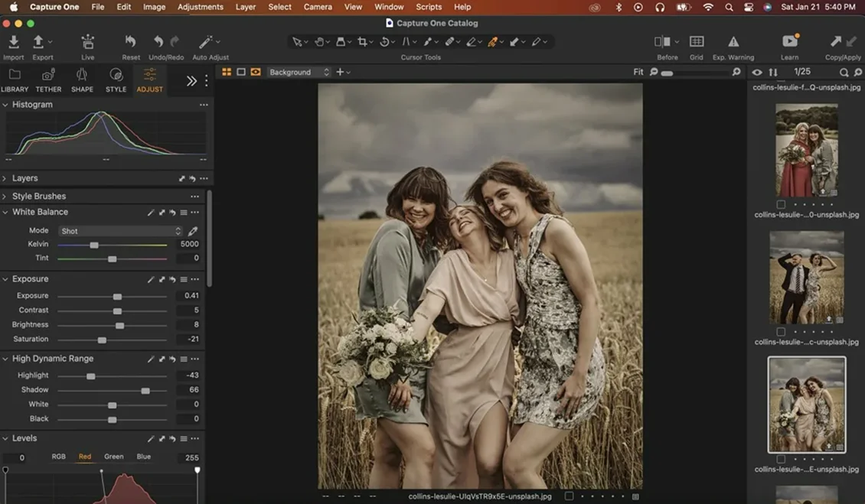Screen dimensions: 865x504
Task: Open the White Balance Mode dropdown
Action: tap(119, 230)
